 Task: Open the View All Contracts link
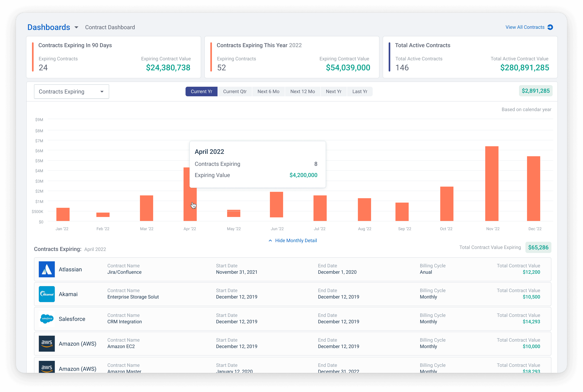click(525, 27)
